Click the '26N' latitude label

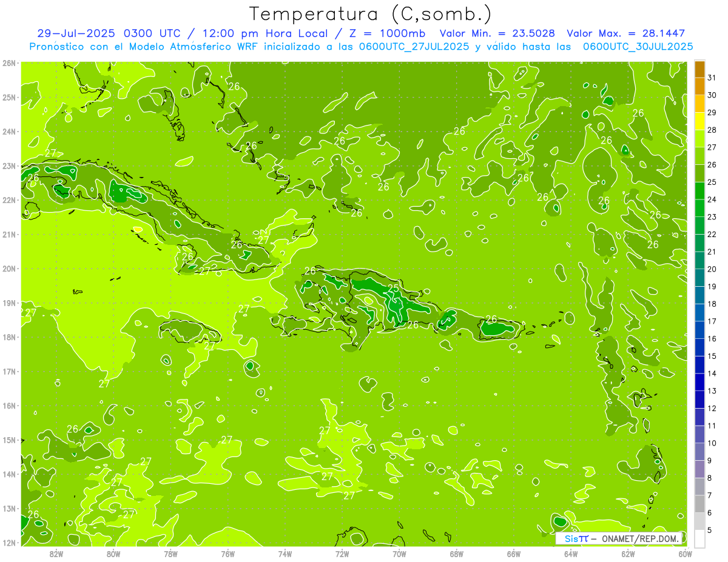pos(9,63)
